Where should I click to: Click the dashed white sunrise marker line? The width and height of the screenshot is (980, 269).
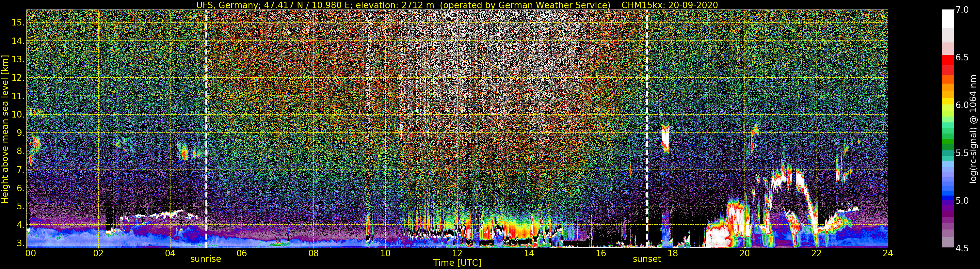click(206, 129)
